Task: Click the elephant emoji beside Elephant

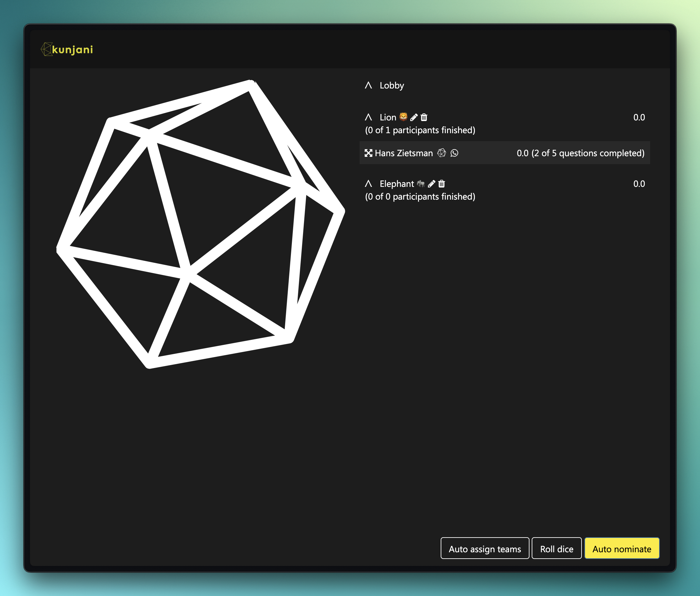Action: pos(421,183)
